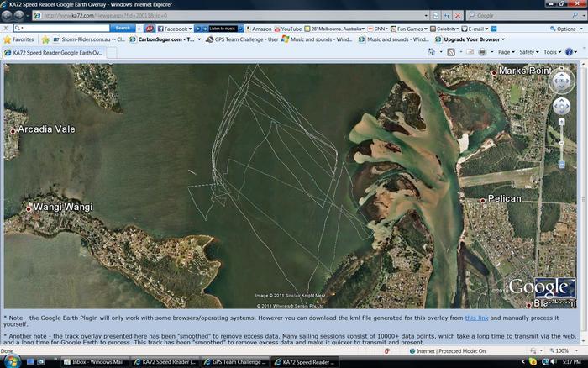The image size is (588, 368).
Task: Follow the 'this link' kml download hyperlink
Action: [x=476, y=318]
